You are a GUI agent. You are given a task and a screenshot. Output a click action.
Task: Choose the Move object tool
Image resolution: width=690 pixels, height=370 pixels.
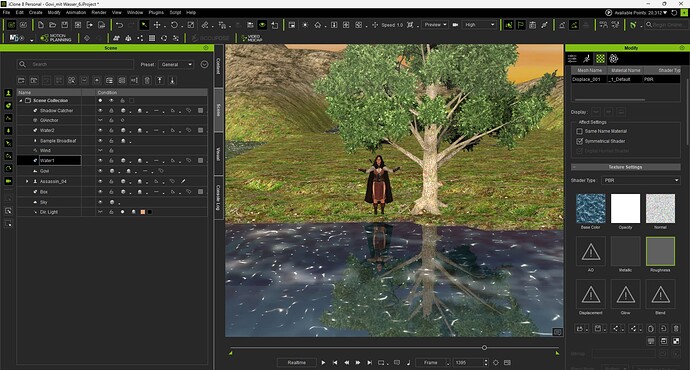click(157, 25)
